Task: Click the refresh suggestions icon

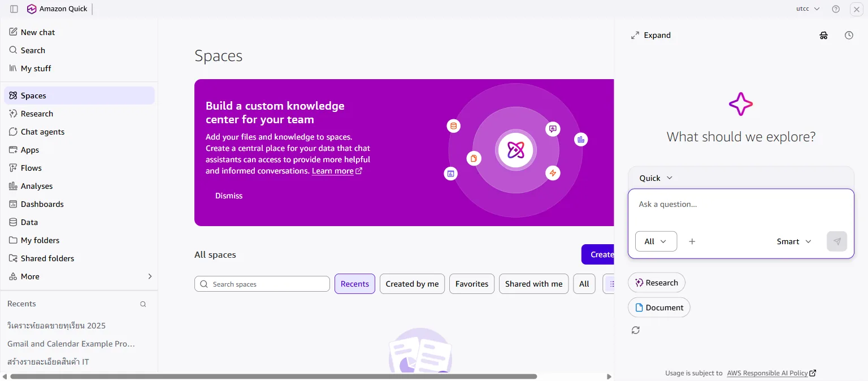Action: pyautogui.click(x=636, y=330)
